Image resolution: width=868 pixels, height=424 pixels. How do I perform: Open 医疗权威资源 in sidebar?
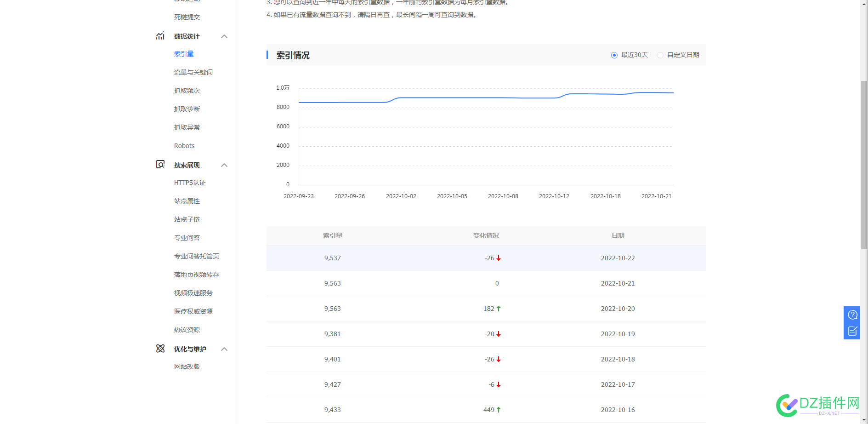[193, 311]
